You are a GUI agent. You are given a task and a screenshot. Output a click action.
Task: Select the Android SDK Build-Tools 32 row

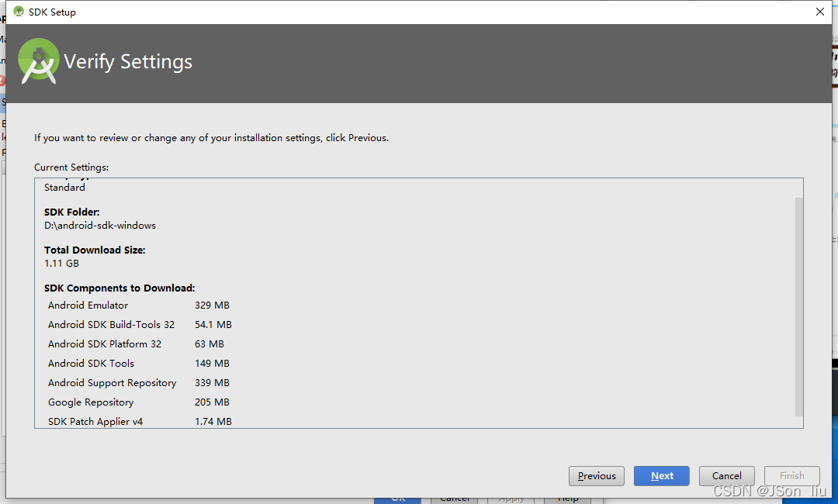pos(140,325)
